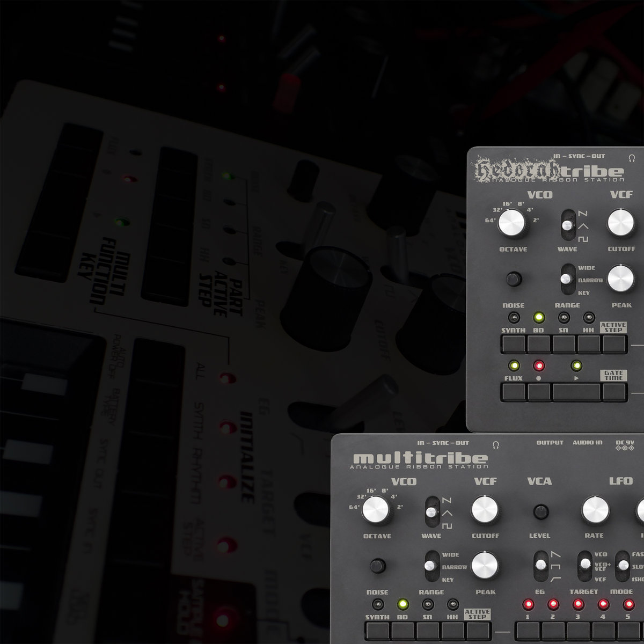Click the headphone jack icon on multitribe
644x644 pixels.
pyautogui.click(x=496, y=444)
